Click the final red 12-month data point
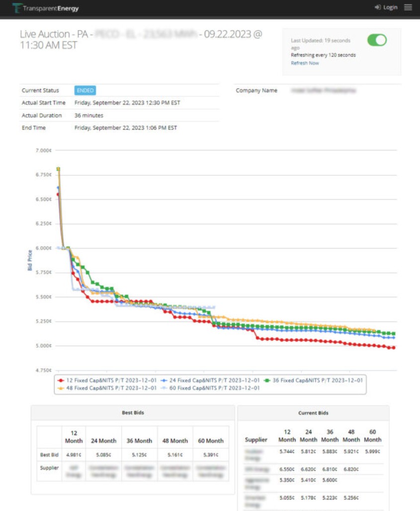Viewport: 420px width, 511px height. click(394, 348)
